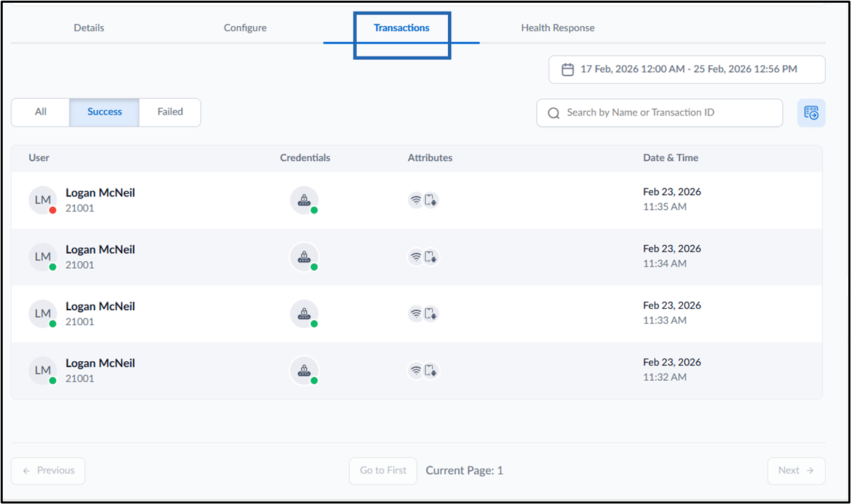This screenshot has height=504, width=851.
Task: Click mobile device attribute icon in 11:35 AM row
Action: click(x=431, y=200)
